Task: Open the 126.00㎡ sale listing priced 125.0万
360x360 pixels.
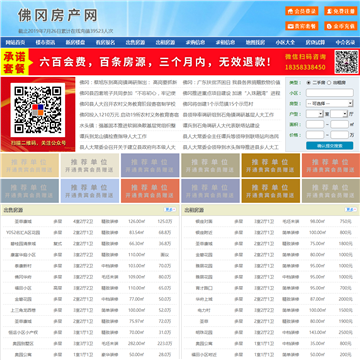Action: pyautogui.click(x=90, y=221)
